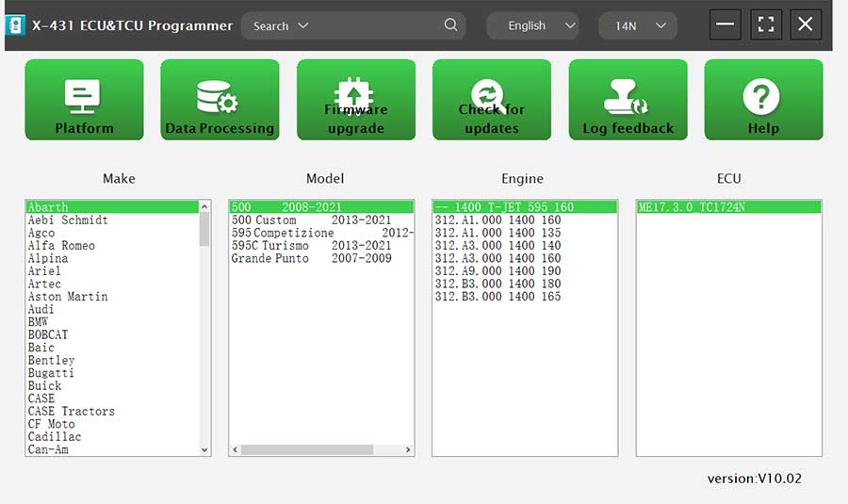Select Buick make
This screenshot has height=504, width=848.
(x=112, y=385)
